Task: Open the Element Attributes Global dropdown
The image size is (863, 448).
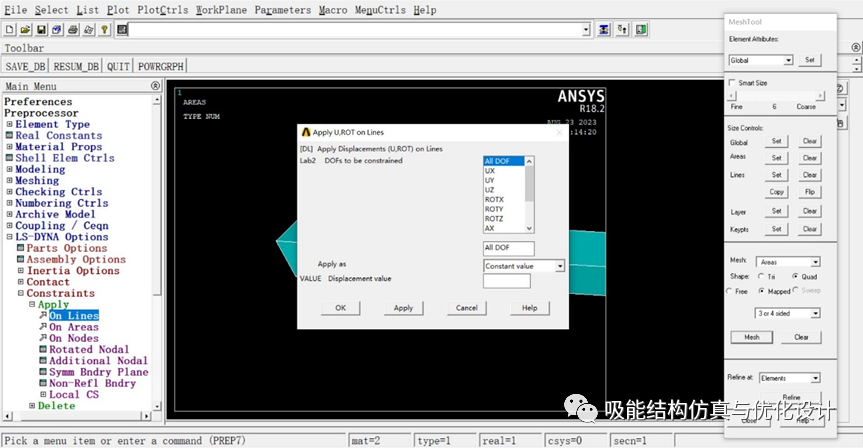Action: [x=789, y=60]
